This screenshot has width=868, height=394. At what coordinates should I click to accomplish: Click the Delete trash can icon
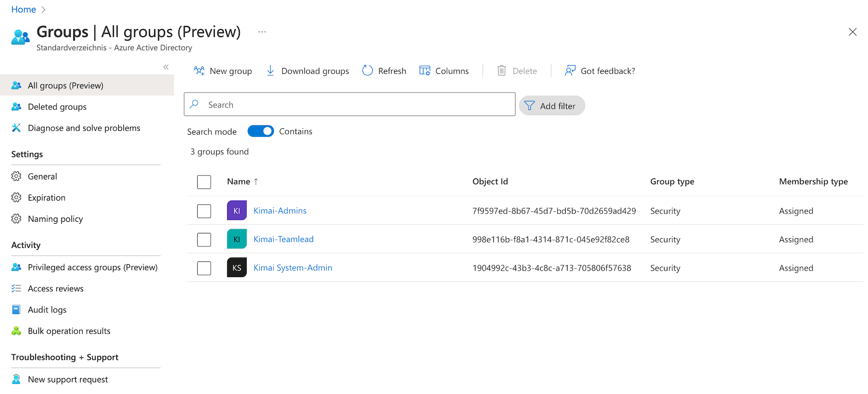point(502,71)
